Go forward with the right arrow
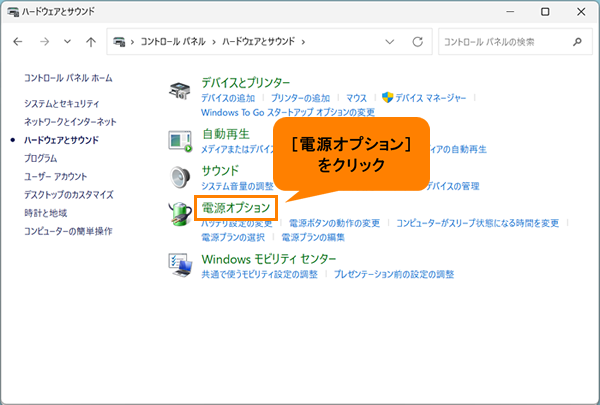This screenshot has width=600, height=405. point(45,41)
